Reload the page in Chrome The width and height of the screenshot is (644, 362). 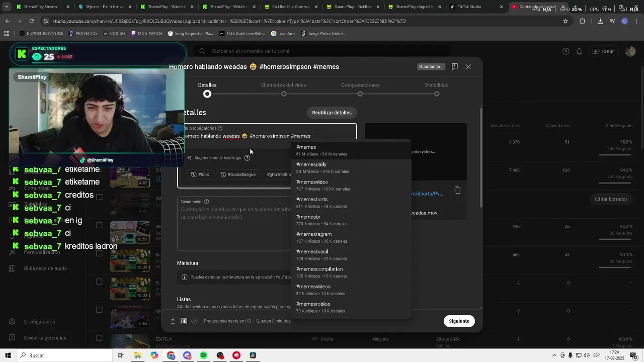click(x=31, y=21)
